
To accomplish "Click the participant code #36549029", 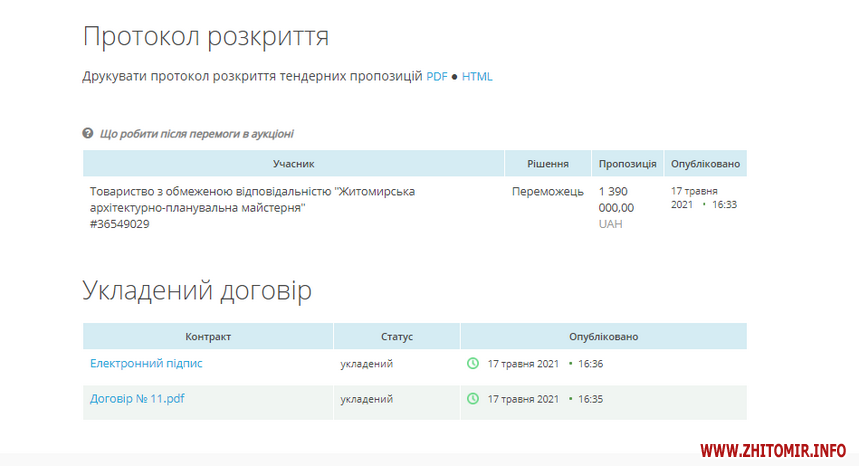I will tap(119, 224).
